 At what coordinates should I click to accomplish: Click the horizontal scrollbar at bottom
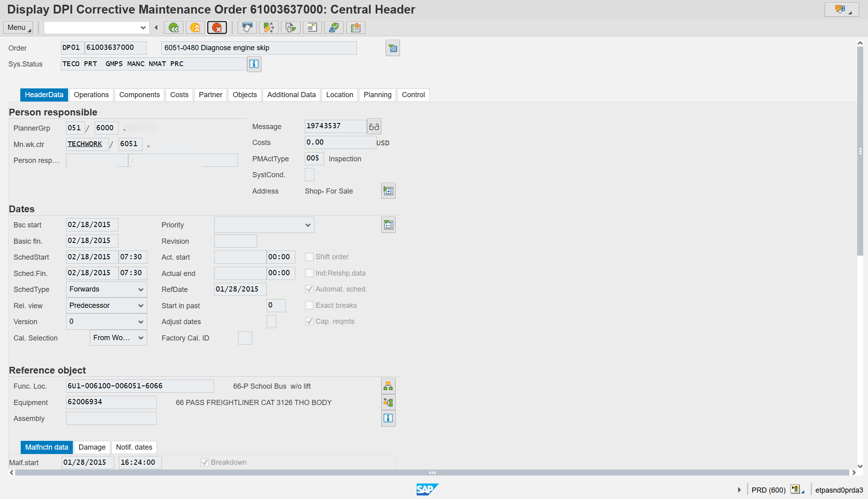tap(432, 473)
